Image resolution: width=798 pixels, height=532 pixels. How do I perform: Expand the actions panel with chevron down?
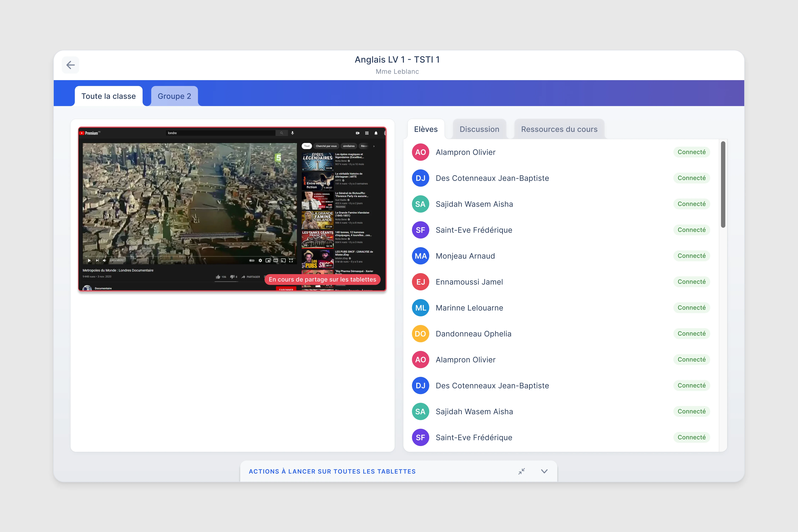coord(544,471)
